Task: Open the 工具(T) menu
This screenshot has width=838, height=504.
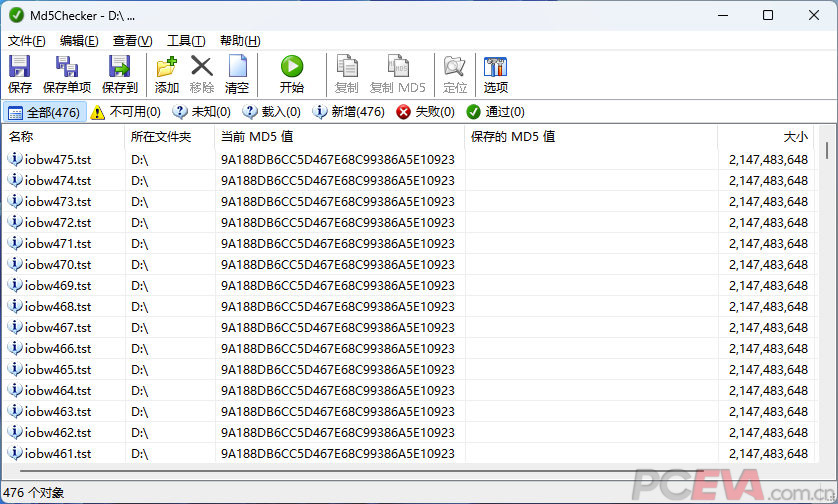Action: (185, 41)
